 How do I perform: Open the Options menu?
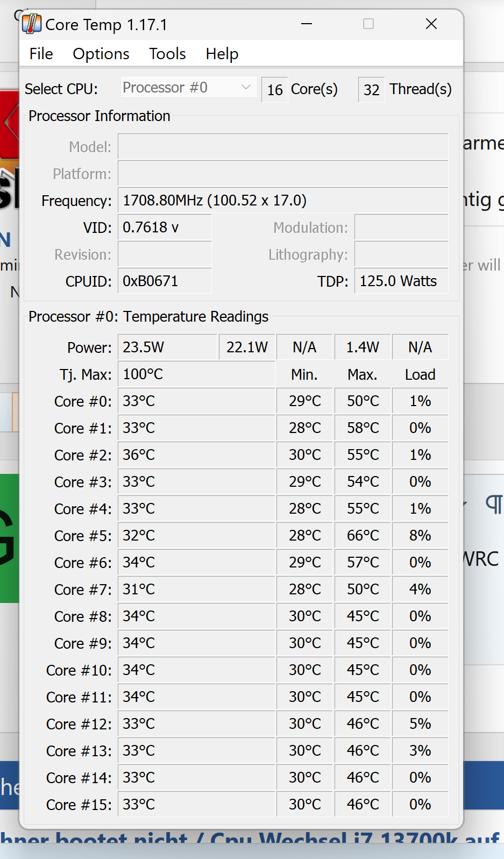click(x=101, y=54)
